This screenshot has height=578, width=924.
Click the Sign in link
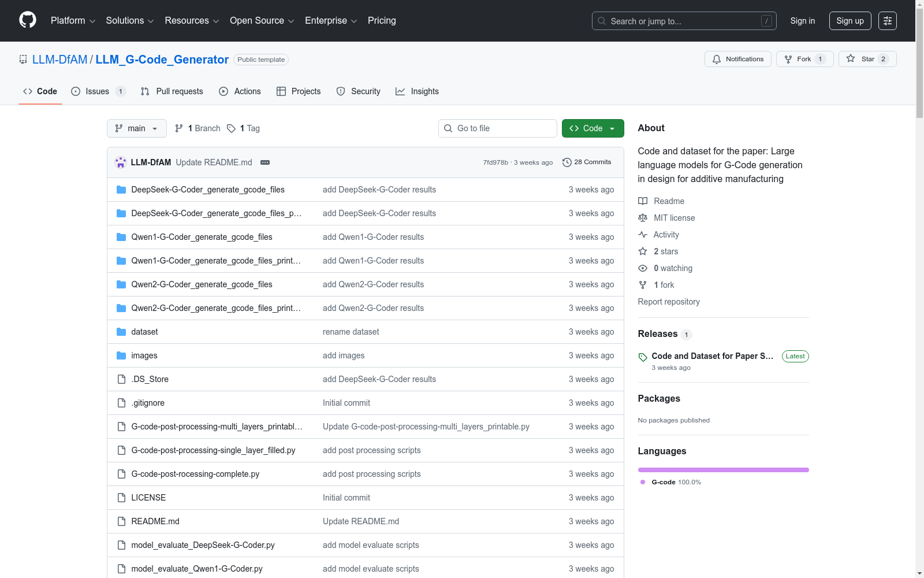[803, 21]
